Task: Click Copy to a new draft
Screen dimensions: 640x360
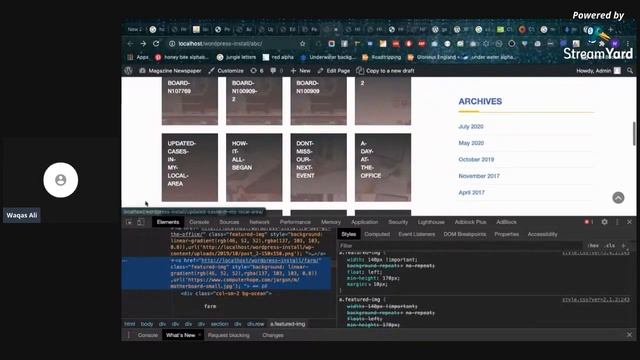Action: pos(385,71)
